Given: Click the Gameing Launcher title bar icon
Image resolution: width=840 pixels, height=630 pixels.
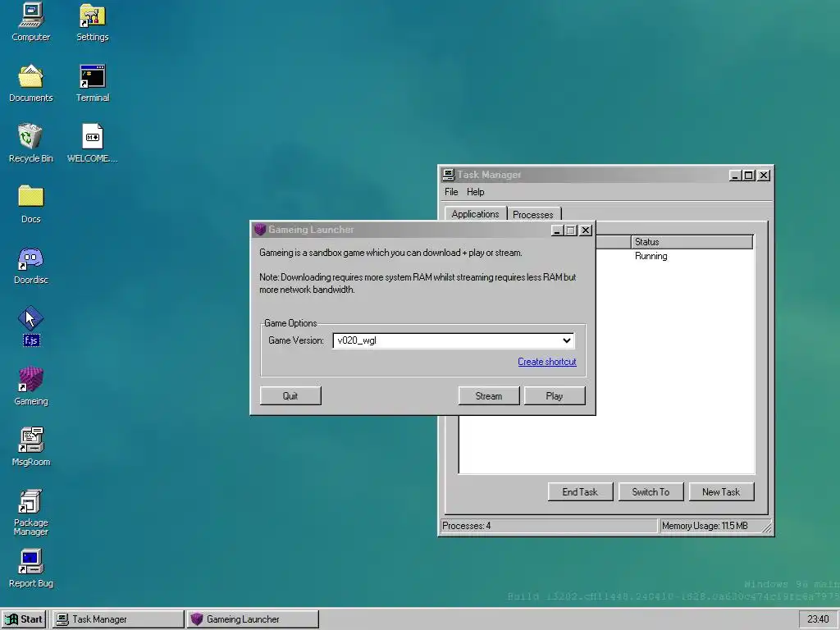Looking at the screenshot, I should 260,230.
